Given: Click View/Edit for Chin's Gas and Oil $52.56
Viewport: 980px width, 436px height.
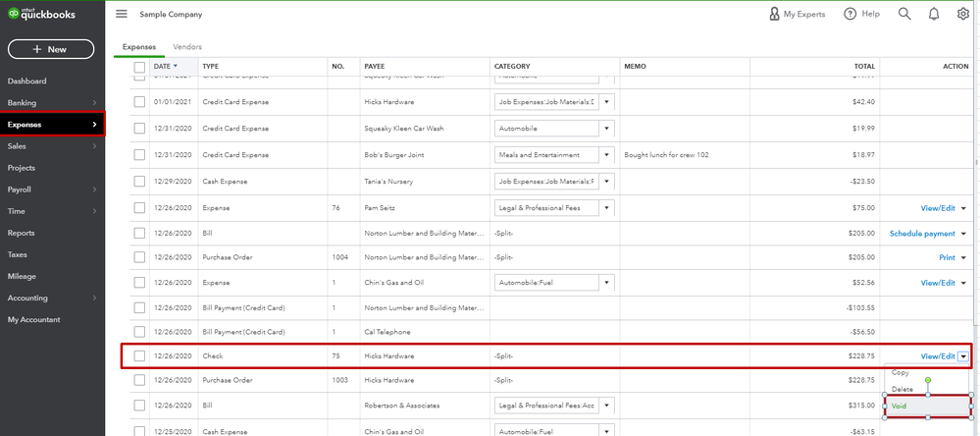Looking at the screenshot, I should (x=938, y=283).
